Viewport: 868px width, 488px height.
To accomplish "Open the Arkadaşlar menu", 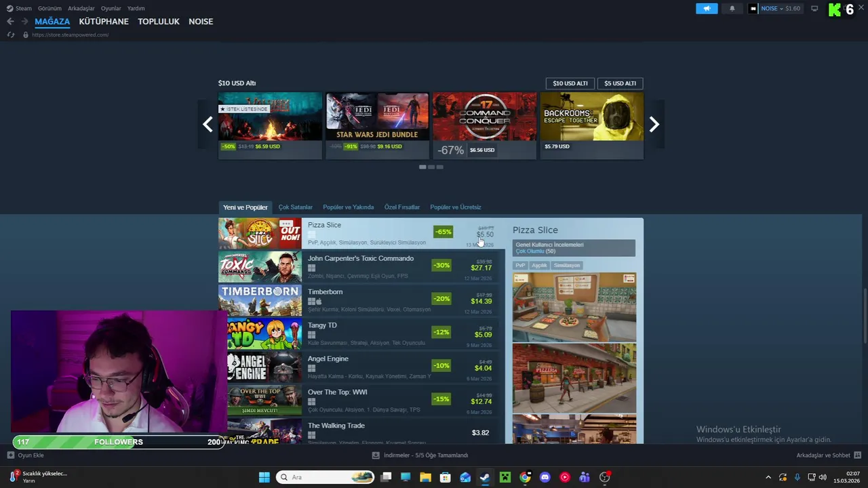I will (x=81, y=9).
